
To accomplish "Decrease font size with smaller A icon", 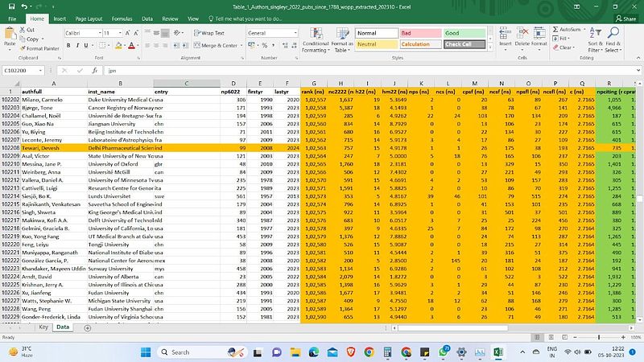I will coord(136,33).
